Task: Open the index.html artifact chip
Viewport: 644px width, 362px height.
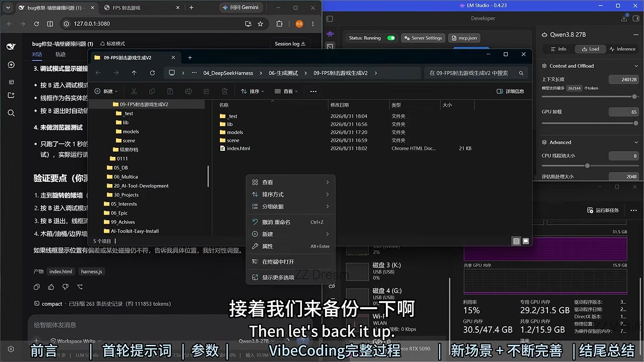Action: (x=60, y=271)
